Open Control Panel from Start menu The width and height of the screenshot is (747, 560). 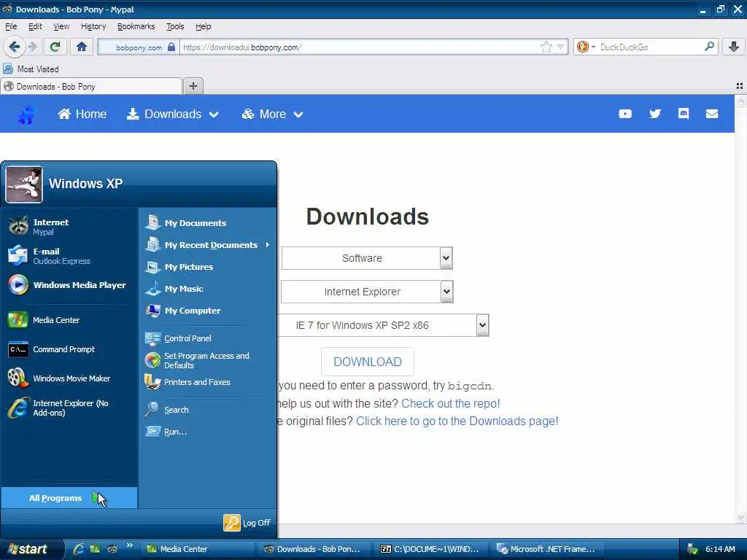(208, 338)
